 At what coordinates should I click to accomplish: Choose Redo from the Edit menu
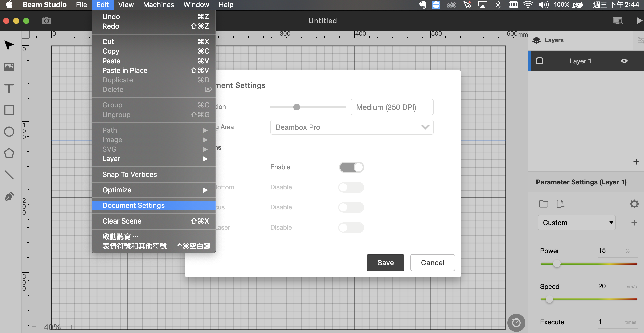(x=154, y=26)
